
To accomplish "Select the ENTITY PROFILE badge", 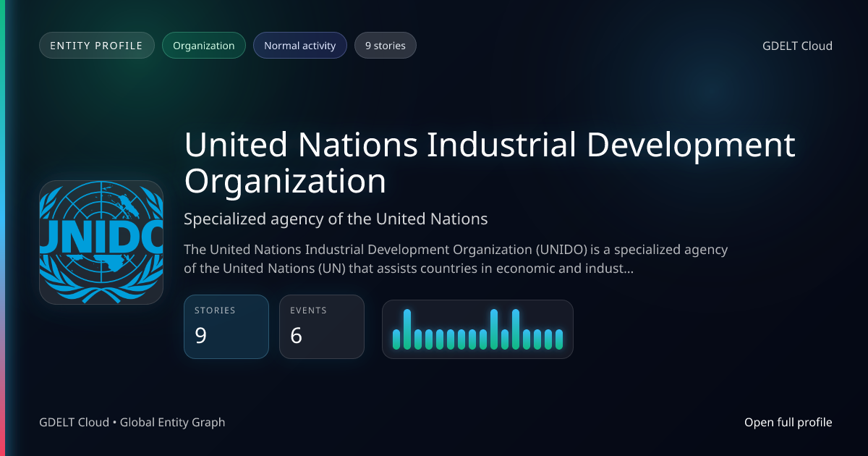I will click(x=97, y=46).
